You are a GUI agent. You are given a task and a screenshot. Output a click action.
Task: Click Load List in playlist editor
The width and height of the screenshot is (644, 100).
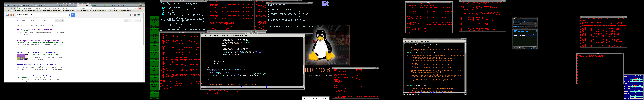pos(535,48)
